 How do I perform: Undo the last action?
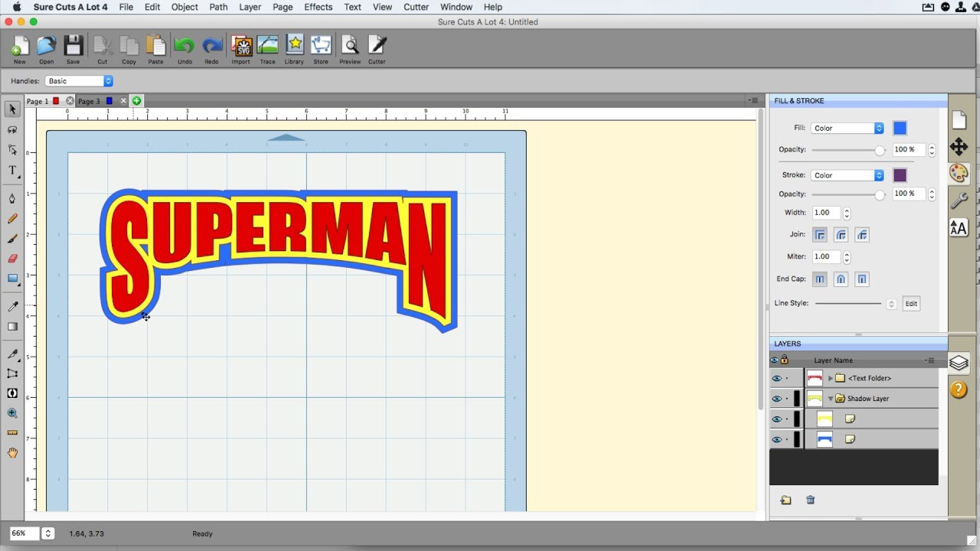tap(185, 50)
